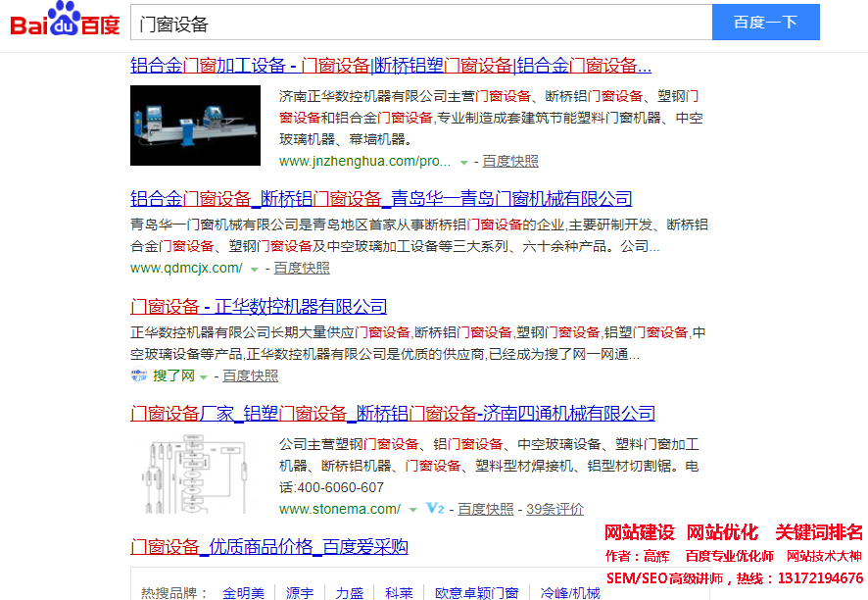
Task: View 百度快照 for the stonema.com result
Action: [x=485, y=509]
